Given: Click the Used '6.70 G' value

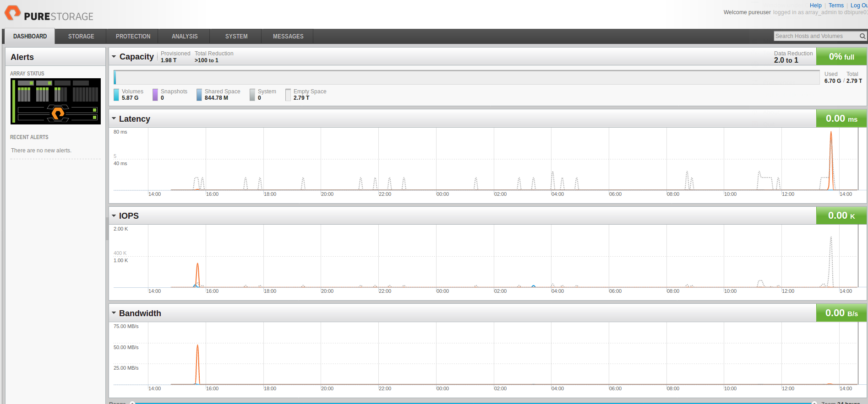Looking at the screenshot, I should point(832,81).
